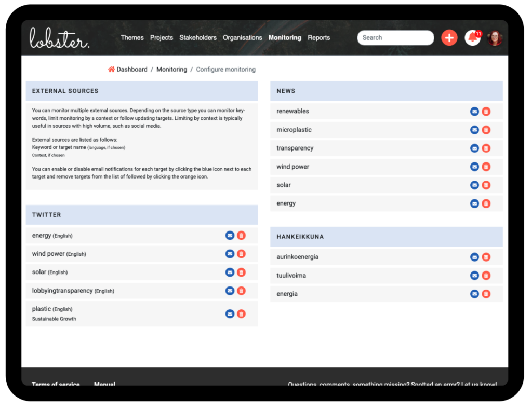532x410 pixels.
Task: Open the Themes menu
Action: tap(132, 37)
